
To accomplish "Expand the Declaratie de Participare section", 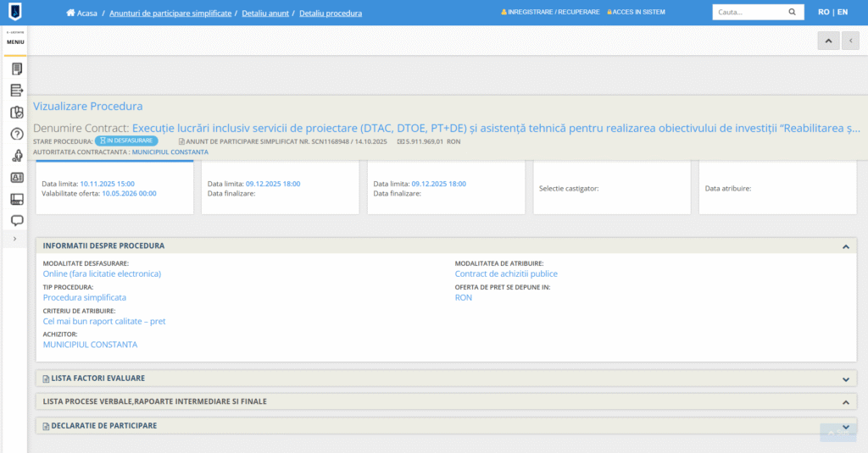I will pyautogui.click(x=845, y=426).
